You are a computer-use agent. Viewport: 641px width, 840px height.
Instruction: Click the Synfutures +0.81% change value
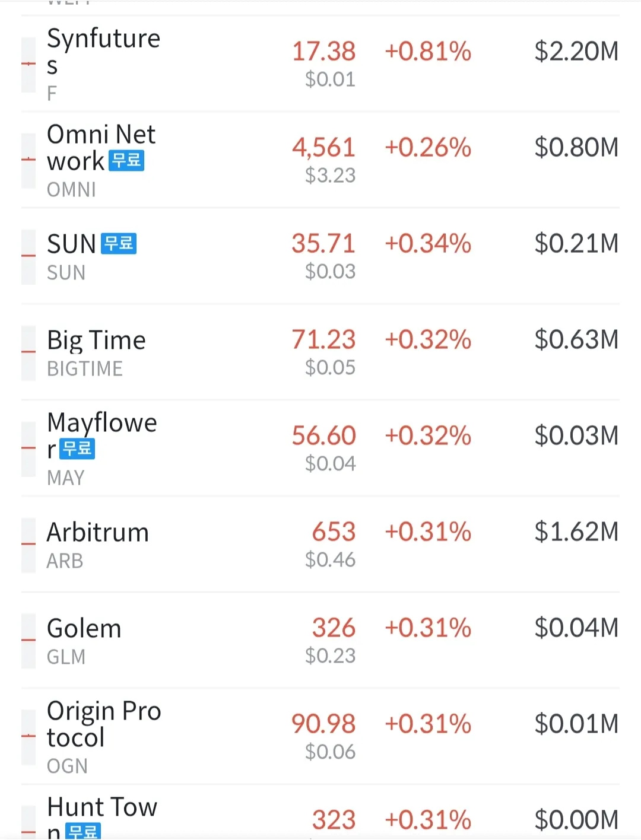tap(428, 52)
